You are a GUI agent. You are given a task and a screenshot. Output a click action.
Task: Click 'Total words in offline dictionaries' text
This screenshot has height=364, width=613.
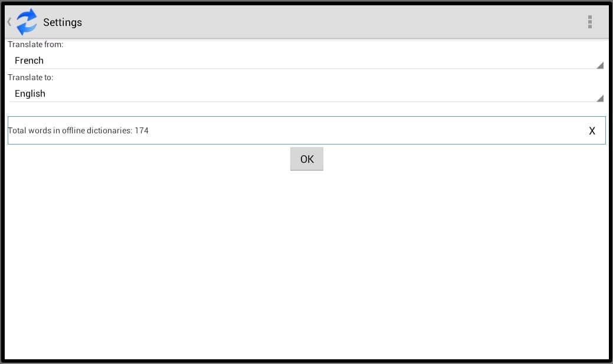(x=70, y=130)
